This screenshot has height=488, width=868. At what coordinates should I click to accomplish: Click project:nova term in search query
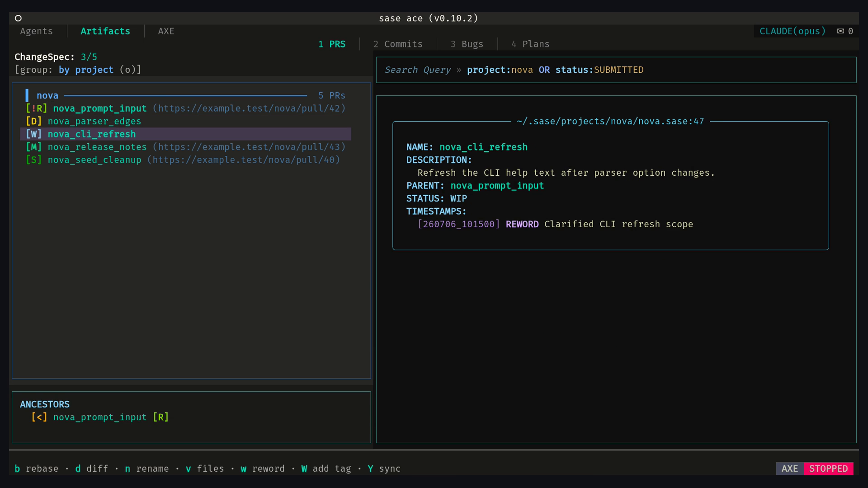(x=500, y=70)
